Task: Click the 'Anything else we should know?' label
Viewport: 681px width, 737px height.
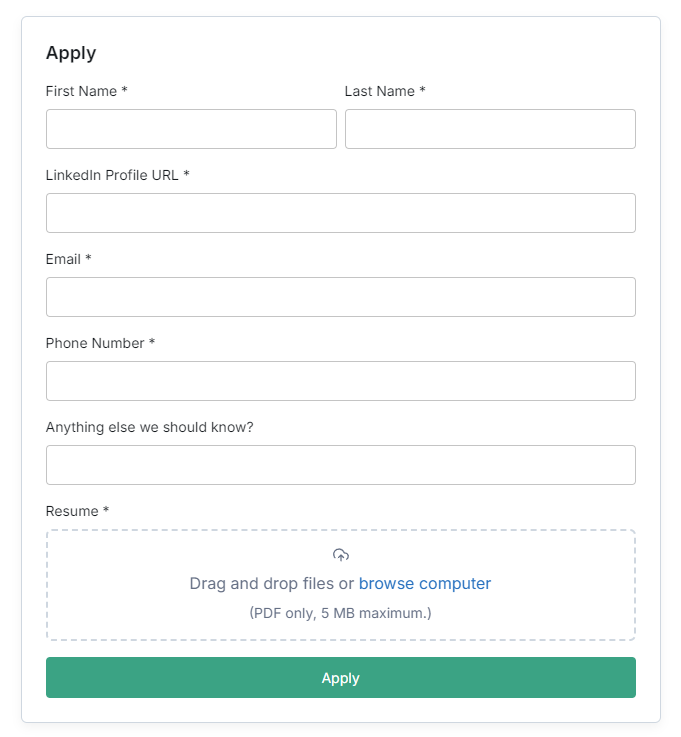Action: click(149, 427)
